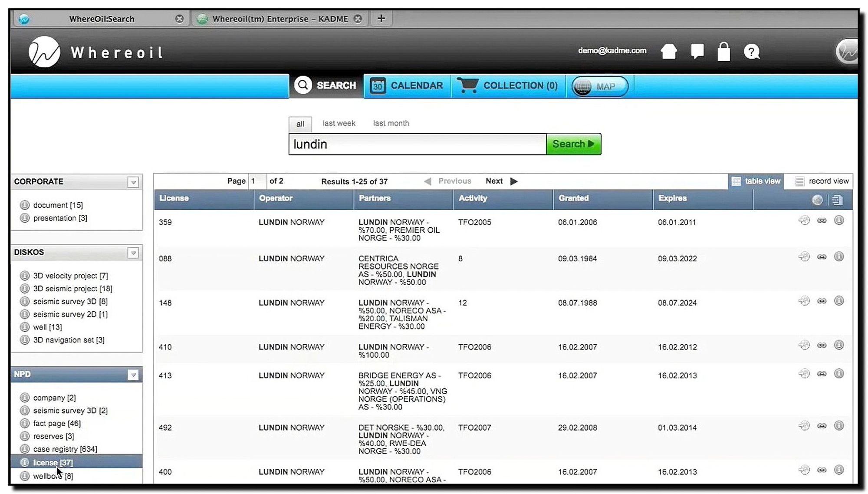
Task: Click the Whereoil logo
Action: [96, 52]
